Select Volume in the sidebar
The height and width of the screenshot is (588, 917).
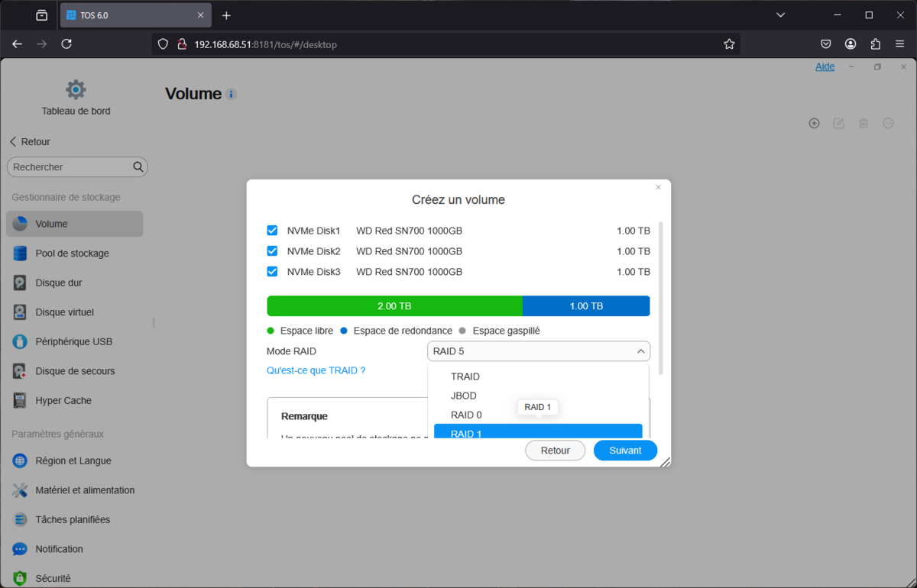coord(74,224)
